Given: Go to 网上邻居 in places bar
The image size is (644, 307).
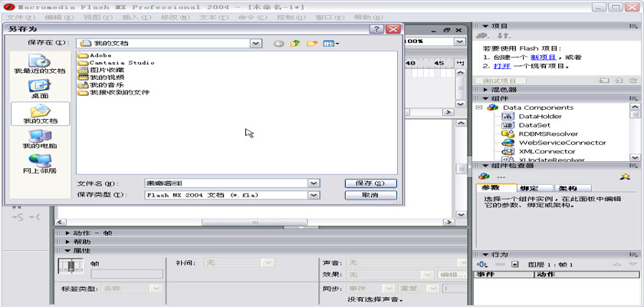Looking at the screenshot, I should 40,164.
